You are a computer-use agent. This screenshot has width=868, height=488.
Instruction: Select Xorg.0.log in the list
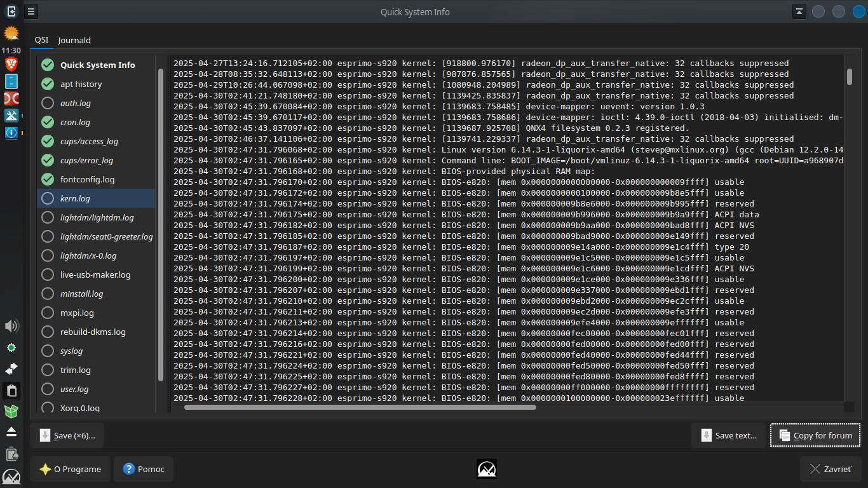click(96, 407)
